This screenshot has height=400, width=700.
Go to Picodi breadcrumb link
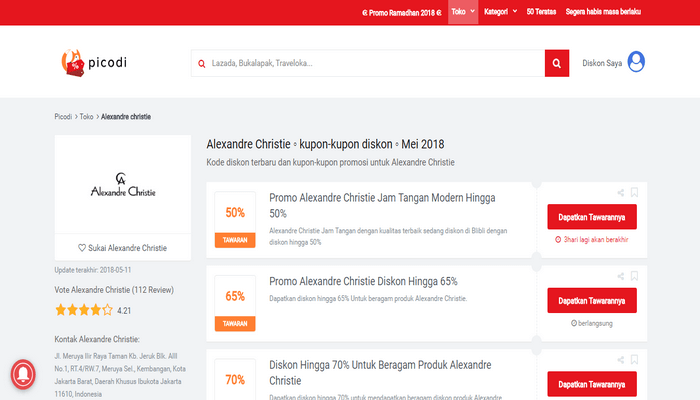[63, 117]
